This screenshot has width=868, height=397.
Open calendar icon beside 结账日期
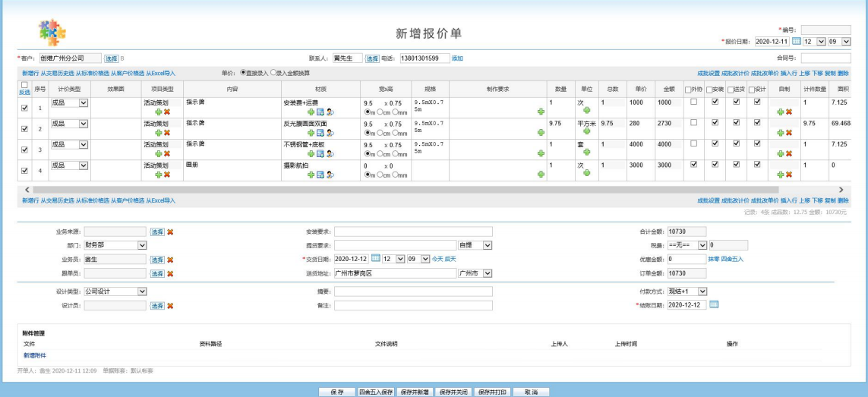pos(714,305)
